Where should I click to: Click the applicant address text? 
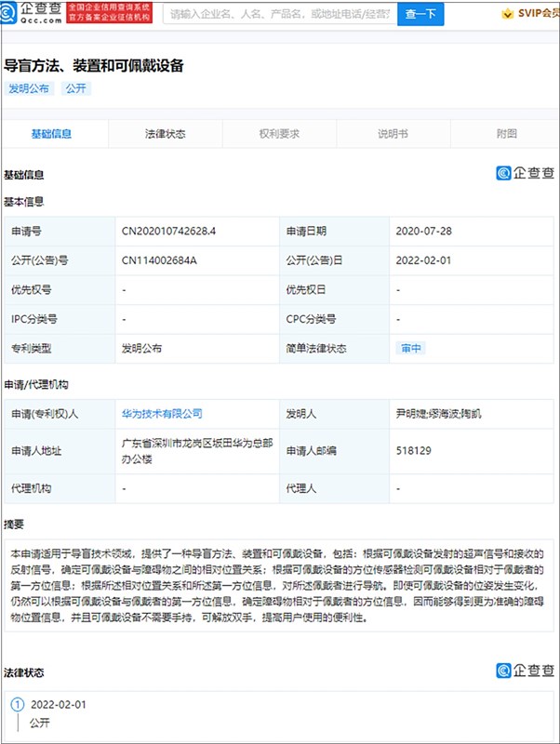click(197, 451)
